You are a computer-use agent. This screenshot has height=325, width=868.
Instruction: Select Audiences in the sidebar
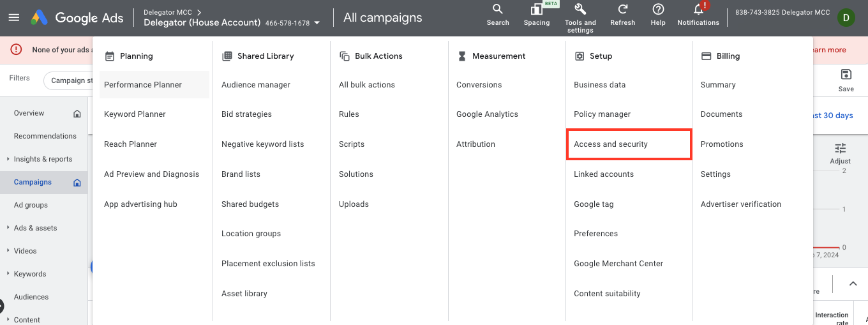[x=31, y=297]
